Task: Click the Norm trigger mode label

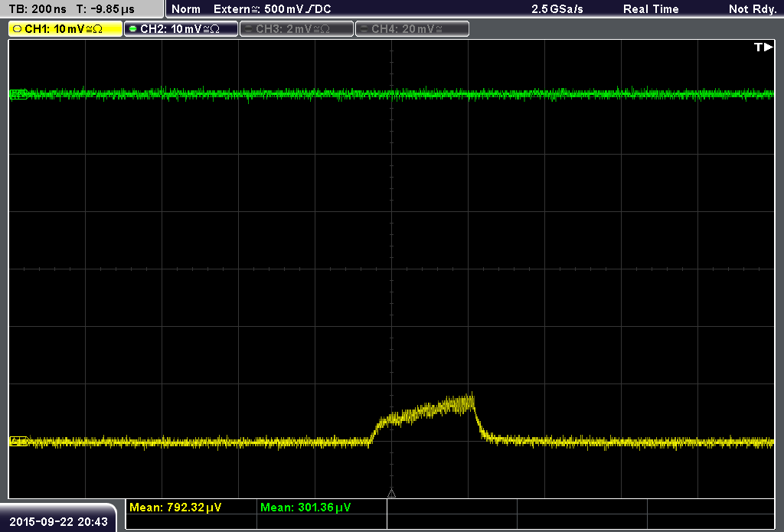Action: (185, 9)
